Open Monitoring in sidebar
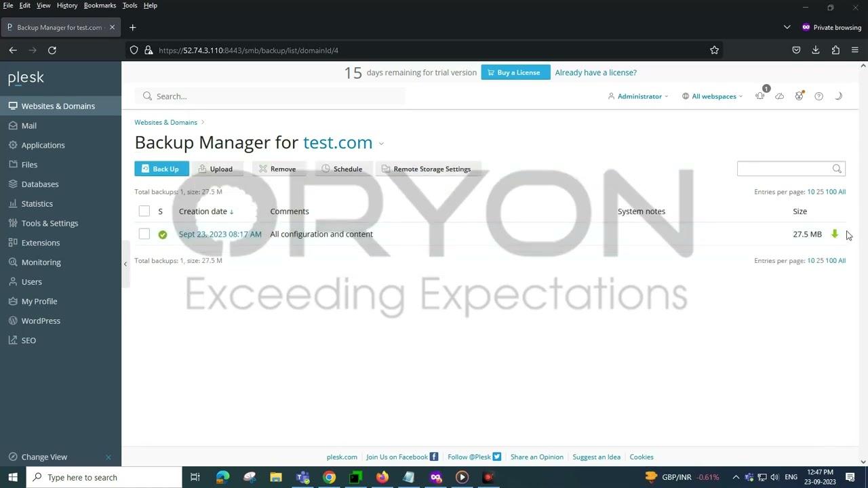The height and width of the screenshot is (488, 868). (x=41, y=262)
